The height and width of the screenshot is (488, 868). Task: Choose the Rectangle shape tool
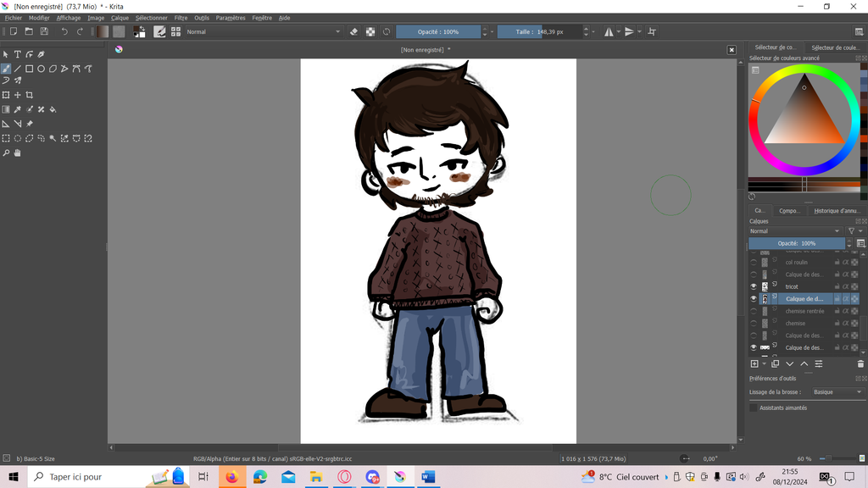[30, 69]
